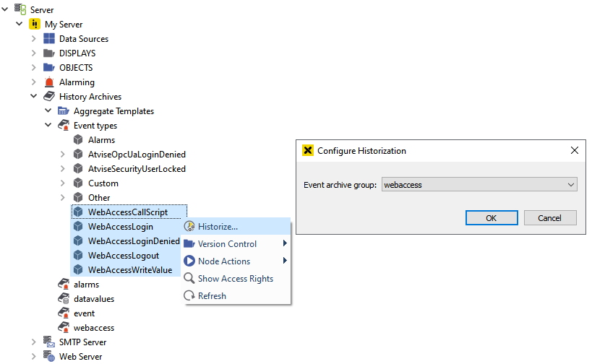Select Show Access Rights menu entry
The height and width of the screenshot is (364, 592).
tap(236, 278)
